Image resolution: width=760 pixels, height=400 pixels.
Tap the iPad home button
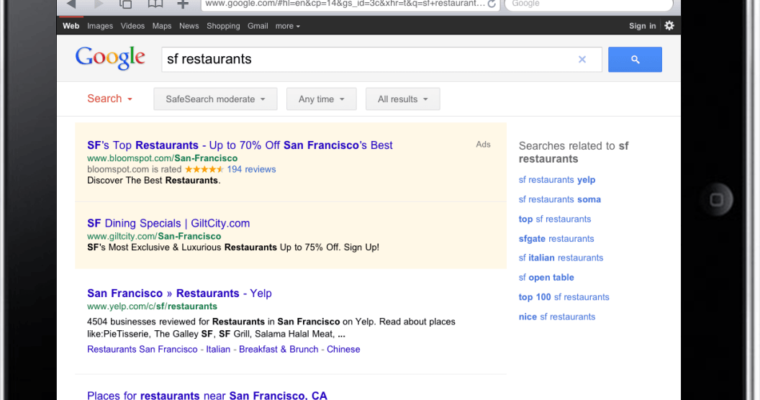716,199
